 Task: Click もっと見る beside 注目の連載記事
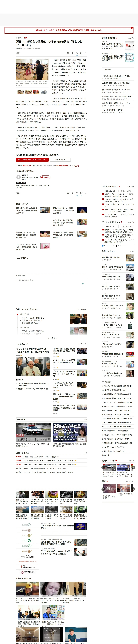pyautogui.click(x=131, y=38)
